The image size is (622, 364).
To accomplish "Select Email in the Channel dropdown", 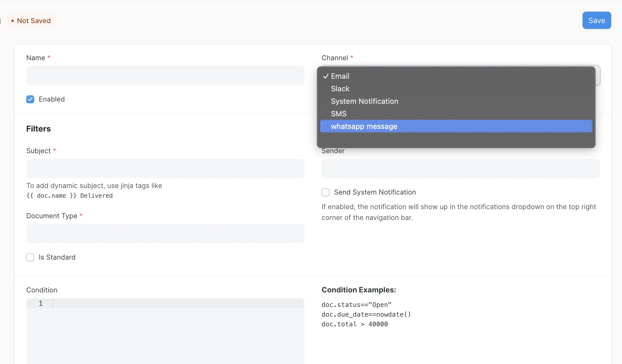I will [456, 76].
